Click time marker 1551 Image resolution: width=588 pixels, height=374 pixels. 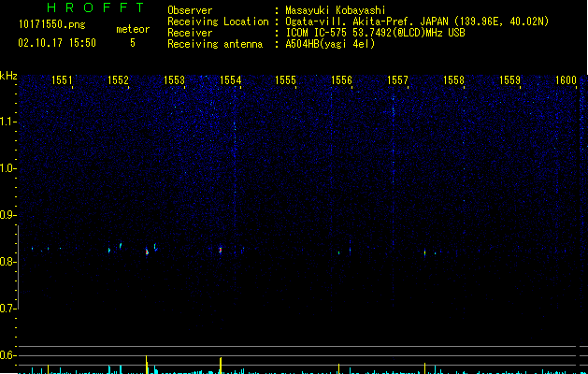coord(62,80)
